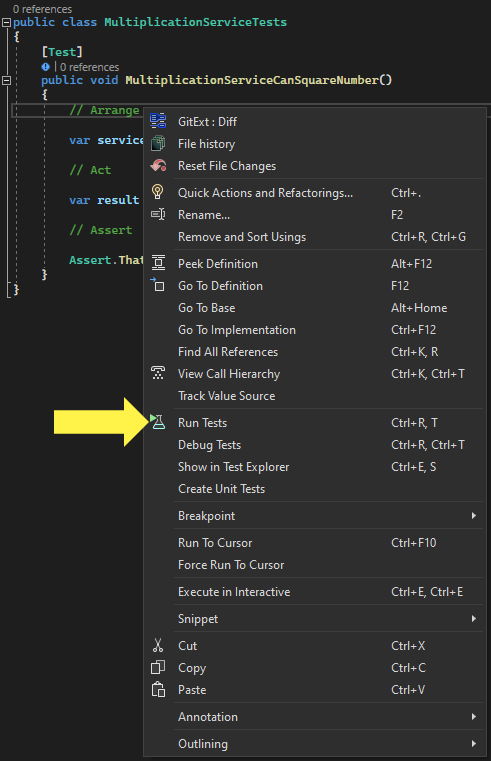Open Quick Actions and Refactorings
The width and height of the screenshot is (491, 761).
[x=314, y=193]
